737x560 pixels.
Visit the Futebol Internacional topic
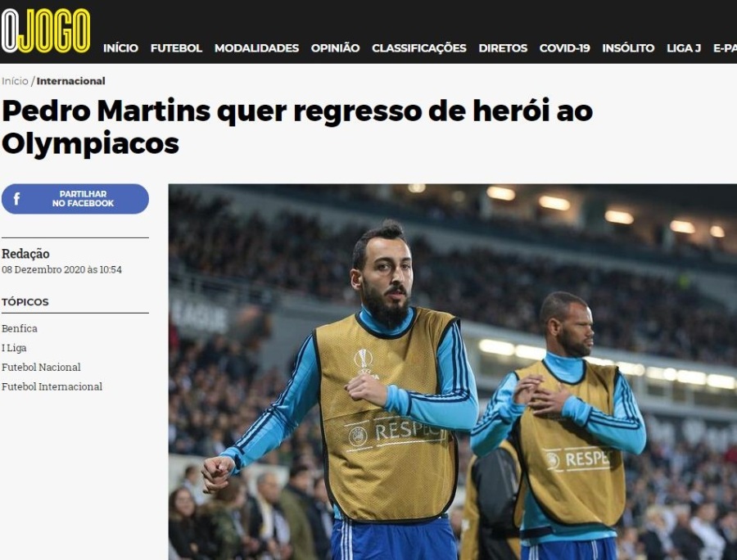(52, 386)
